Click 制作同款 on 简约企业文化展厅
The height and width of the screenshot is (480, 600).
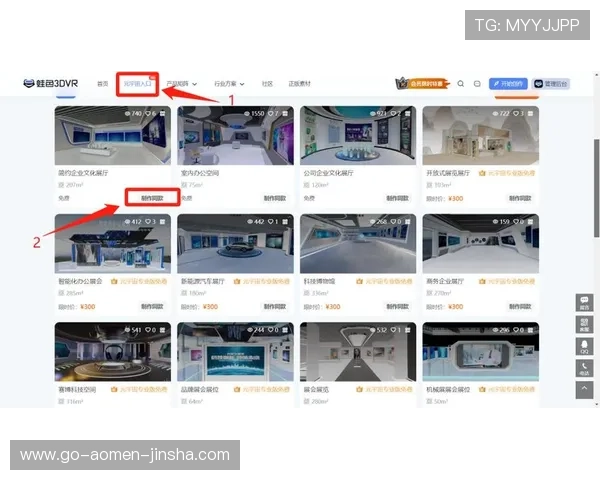point(152,198)
